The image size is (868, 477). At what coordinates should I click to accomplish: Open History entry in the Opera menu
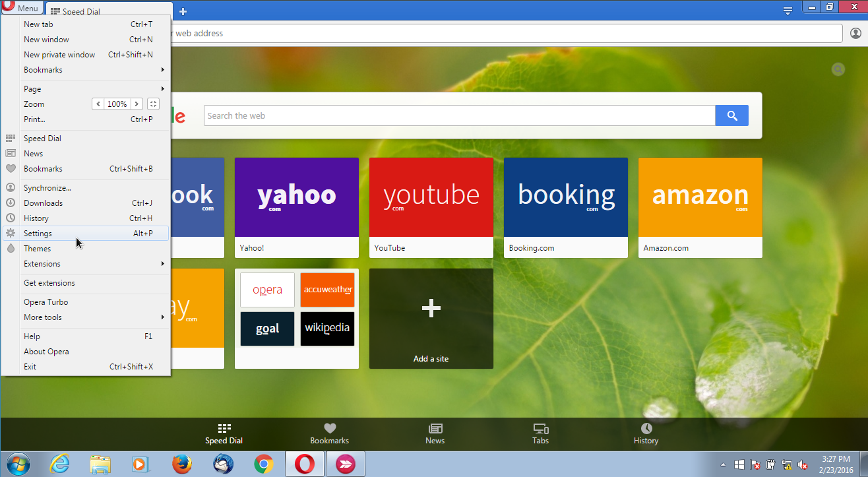(x=86, y=218)
